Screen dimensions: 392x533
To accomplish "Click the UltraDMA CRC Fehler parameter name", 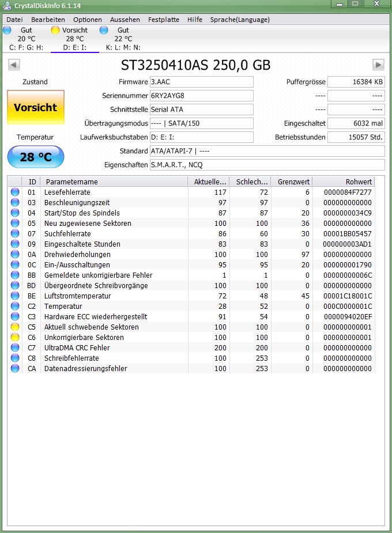I will tap(77, 347).
